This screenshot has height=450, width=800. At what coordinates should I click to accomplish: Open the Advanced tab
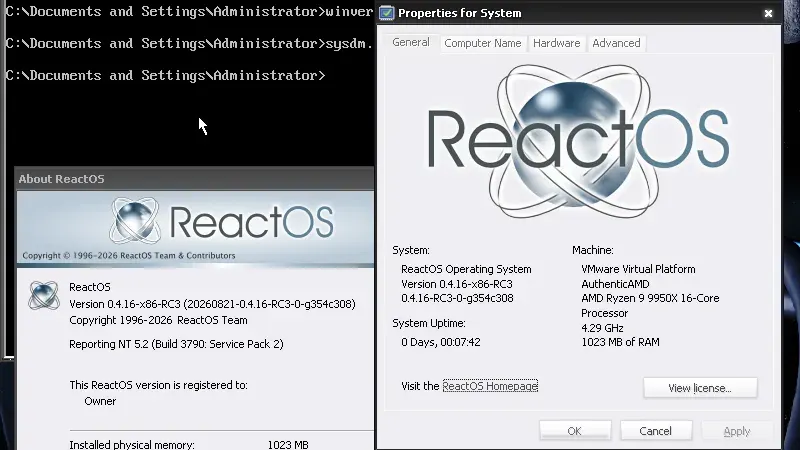616,43
